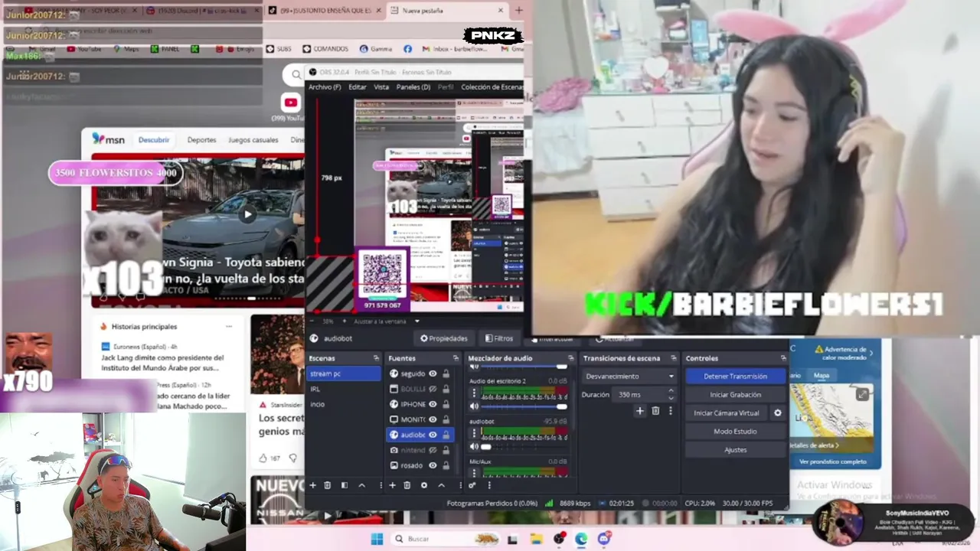Hide the rosado source
Image resolution: width=980 pixels, height=551 pixels.
click(433, 465)
